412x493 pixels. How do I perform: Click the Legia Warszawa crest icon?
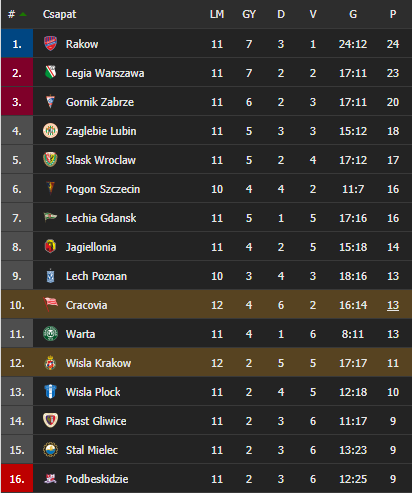point(50,73)
